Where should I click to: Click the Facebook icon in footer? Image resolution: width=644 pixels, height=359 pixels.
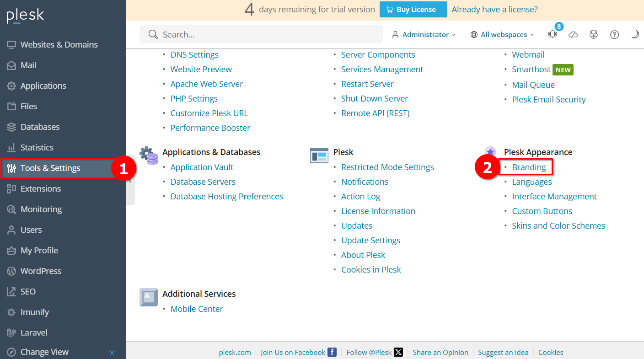[x=332, y=352]
